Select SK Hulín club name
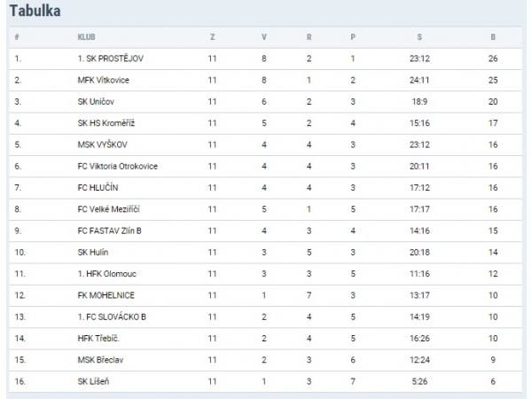 pos(93,252)
